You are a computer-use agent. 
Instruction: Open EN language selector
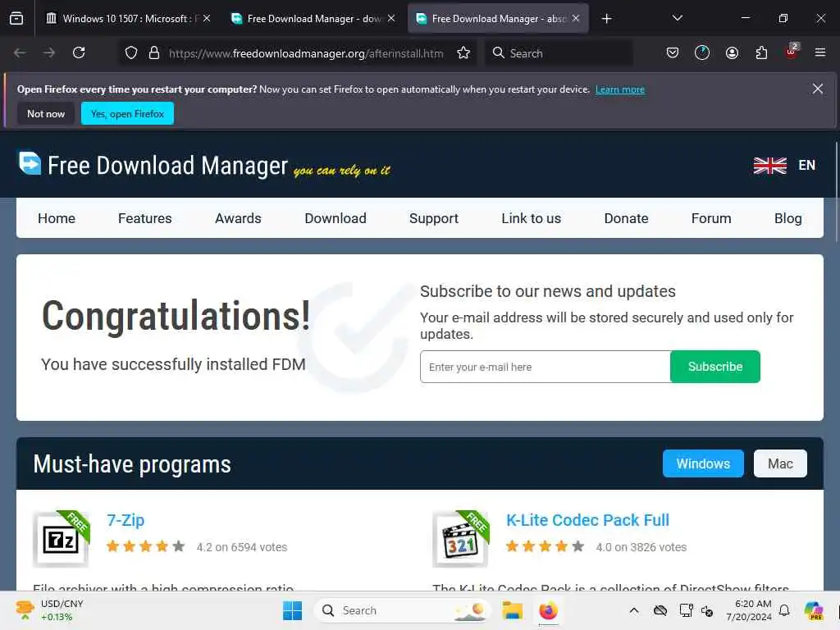pyautogui.click(x=807, y=166)
